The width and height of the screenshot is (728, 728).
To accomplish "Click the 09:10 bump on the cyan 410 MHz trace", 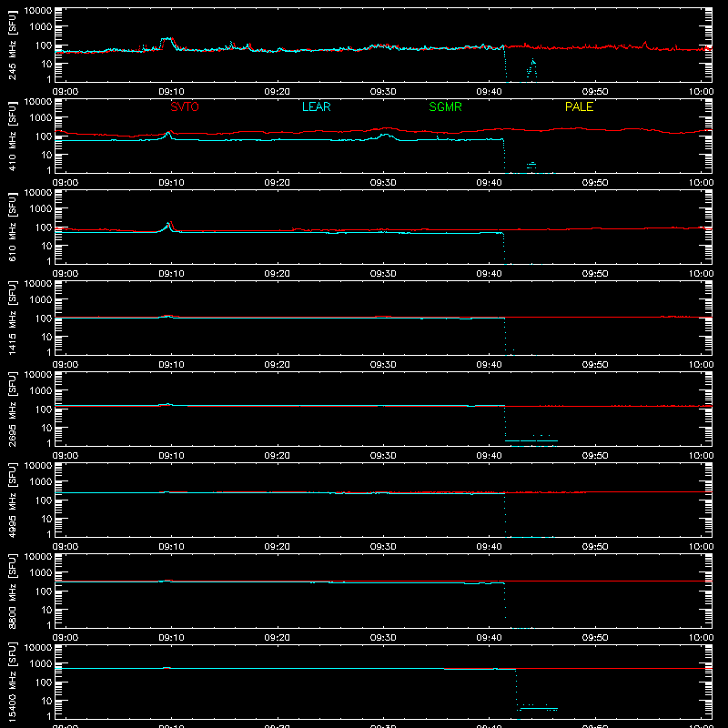I will tap(168, 135).
